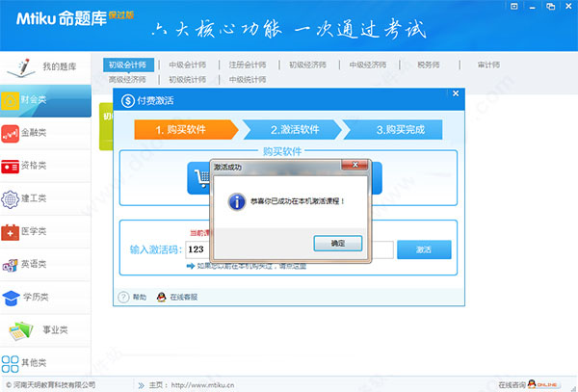
Task: Switch to the 中级经济师 tab
Action: [x=368, y=65]
